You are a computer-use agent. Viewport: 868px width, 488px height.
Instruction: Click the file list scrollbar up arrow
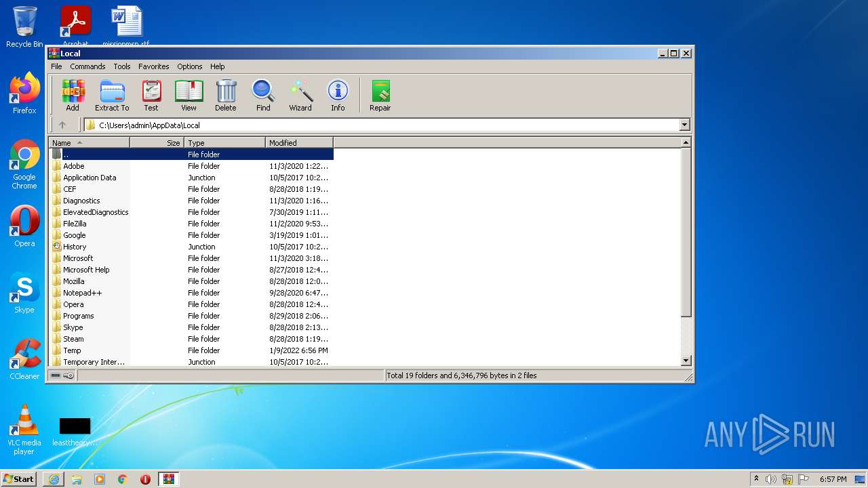[x=686, y=143]
